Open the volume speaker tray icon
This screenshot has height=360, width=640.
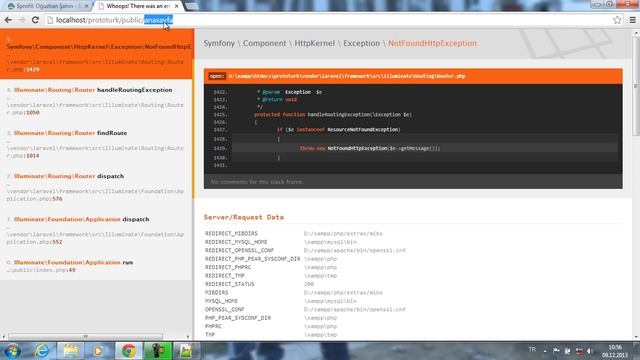coord(589,351)
